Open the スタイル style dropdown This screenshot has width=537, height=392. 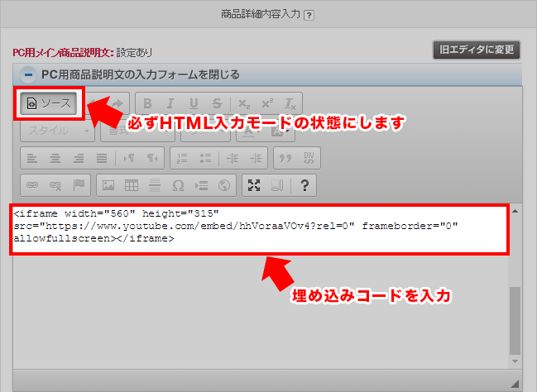click(x=58, y=131)
